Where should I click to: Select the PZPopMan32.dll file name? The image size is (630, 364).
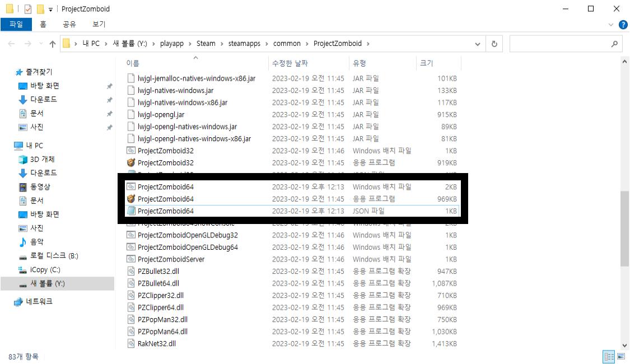(x=163, y=319)
